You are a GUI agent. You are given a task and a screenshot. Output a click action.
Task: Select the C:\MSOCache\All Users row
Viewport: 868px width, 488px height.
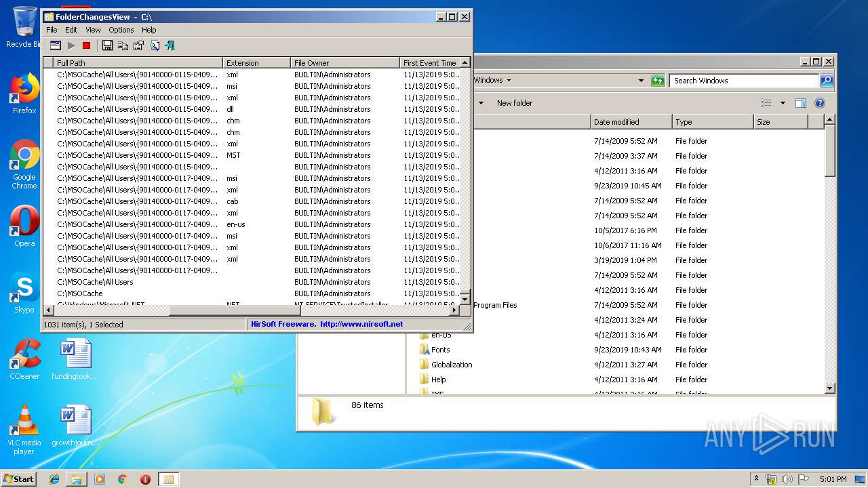252,282
